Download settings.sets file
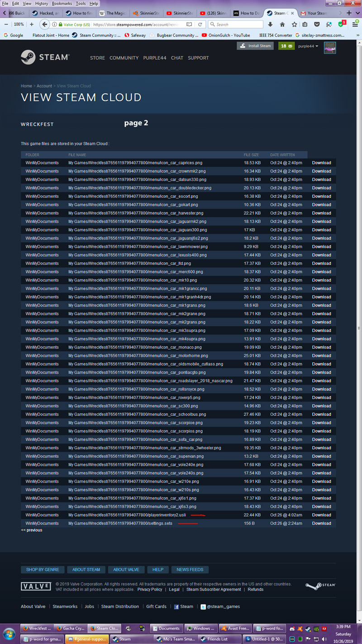Screen dimensions: 362x644 321,523
